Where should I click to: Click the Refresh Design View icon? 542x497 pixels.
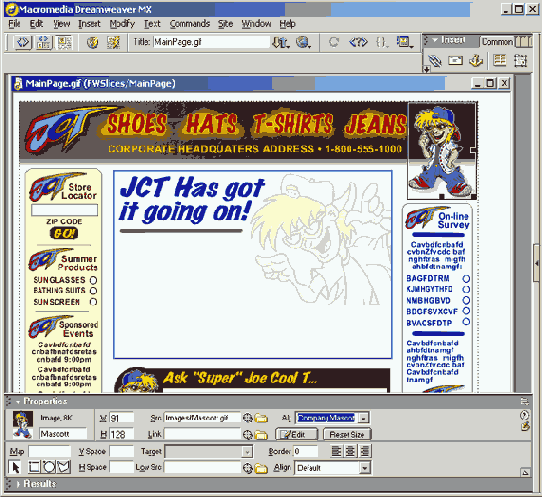(x=334, y=42)
